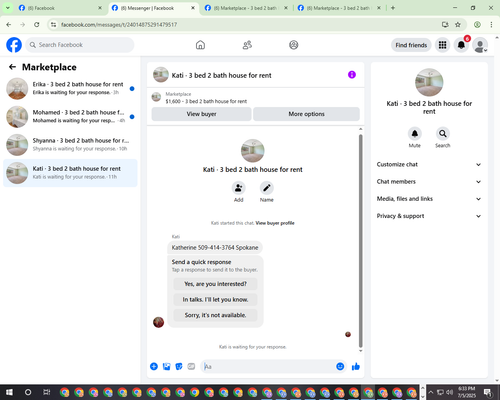Open the View buyer profile link
The width and height of the screenshot is (500, 400).
(275, 223)
